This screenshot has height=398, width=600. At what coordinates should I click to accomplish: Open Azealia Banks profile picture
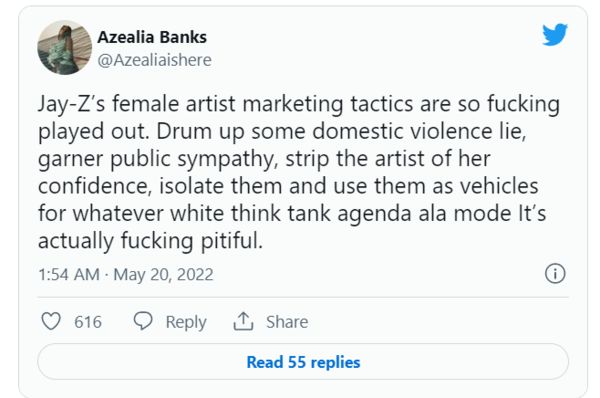click(x=65, y=47)
